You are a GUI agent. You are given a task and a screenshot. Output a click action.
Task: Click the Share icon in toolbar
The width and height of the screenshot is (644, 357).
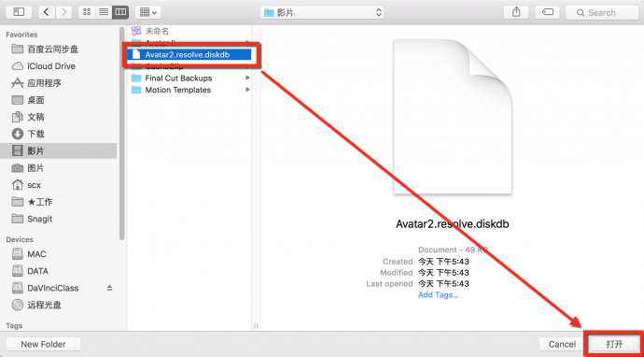coord(516,12)
